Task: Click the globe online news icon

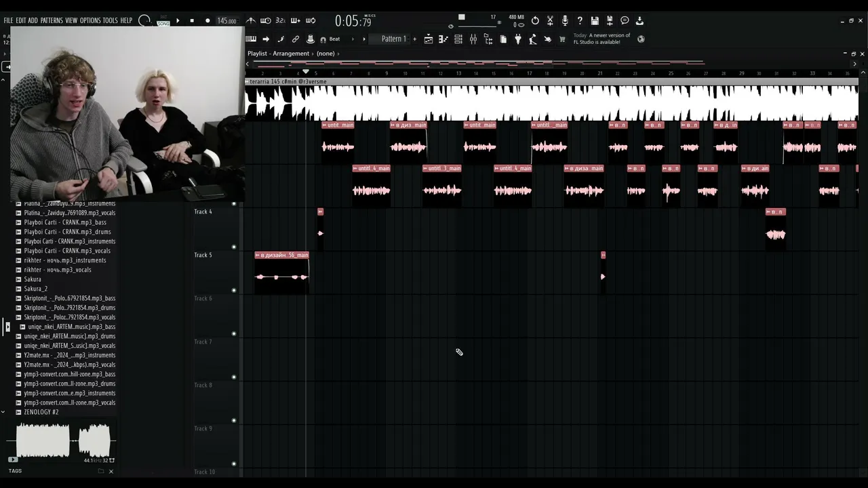Action: coord(641,39)
